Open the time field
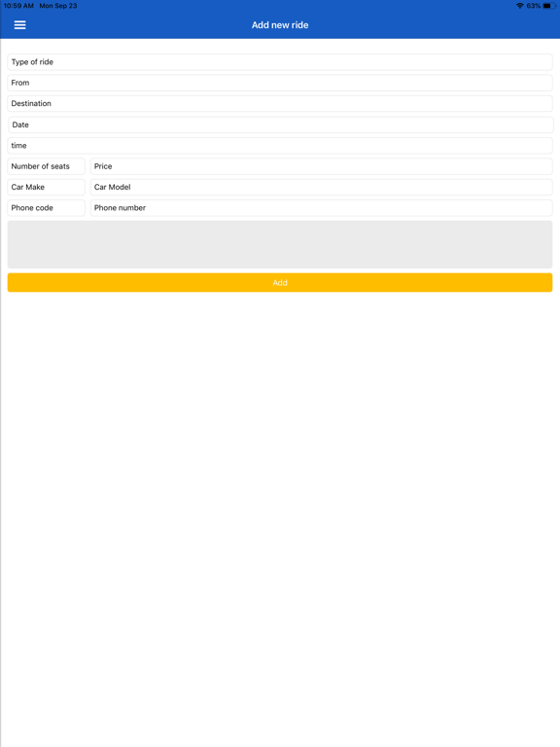The width and height of the screenshot is (560, 747). tap(280, 145)
